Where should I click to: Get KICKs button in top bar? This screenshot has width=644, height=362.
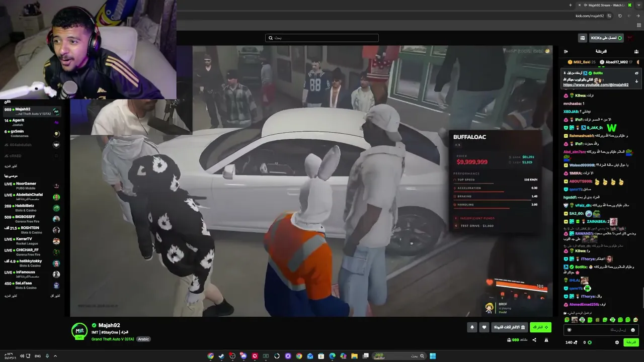606,38
